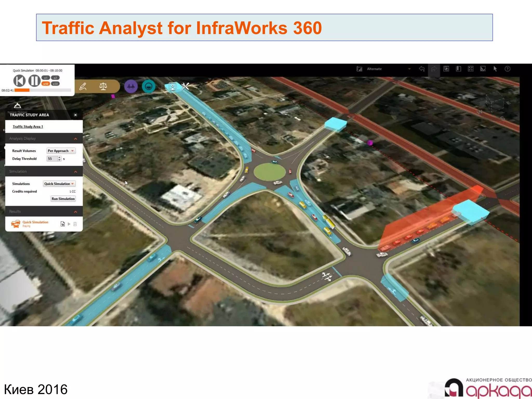Set the playback speed to x2

[x=55, y=78]
